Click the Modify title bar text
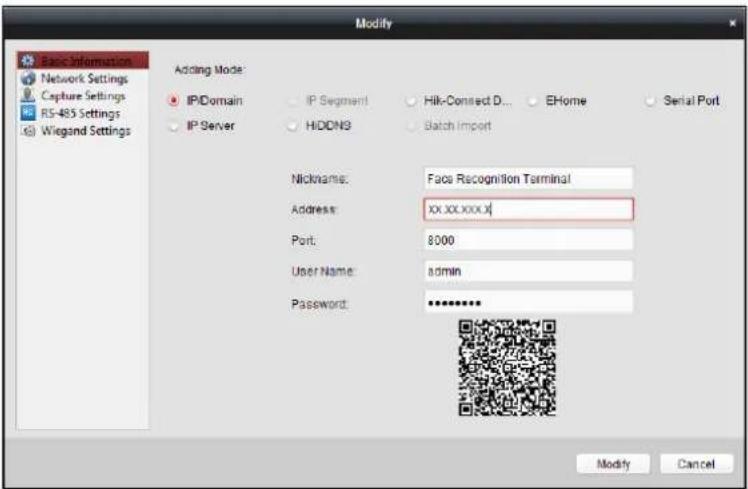Viewport: 748px width, 489px height. [374, 23]
